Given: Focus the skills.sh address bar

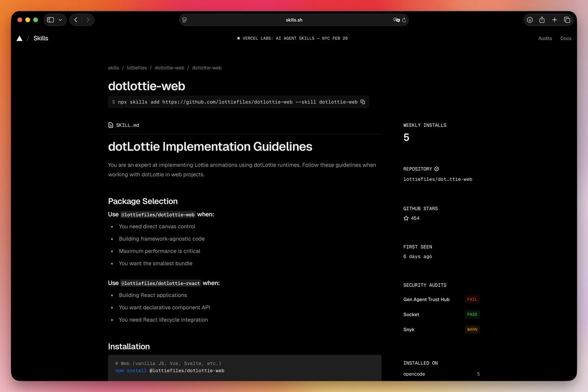Looking at the screenshot, I should click(x=294, y=20).
